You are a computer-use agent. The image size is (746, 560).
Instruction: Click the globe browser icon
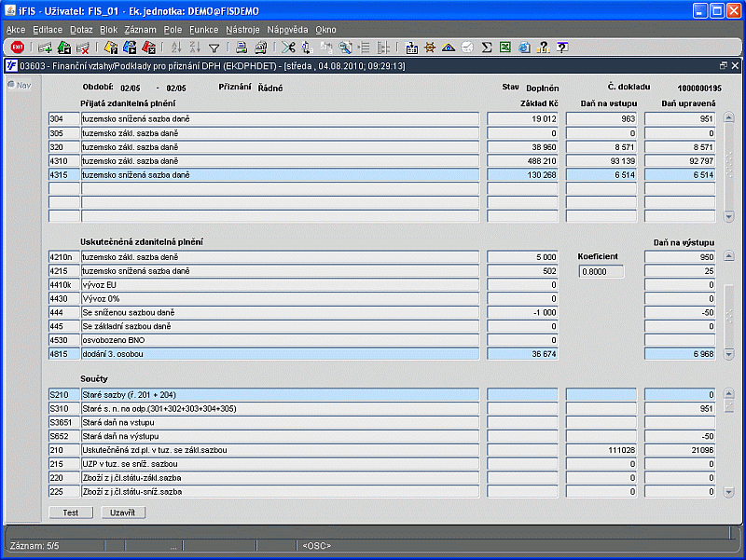(x=524, y=48)
